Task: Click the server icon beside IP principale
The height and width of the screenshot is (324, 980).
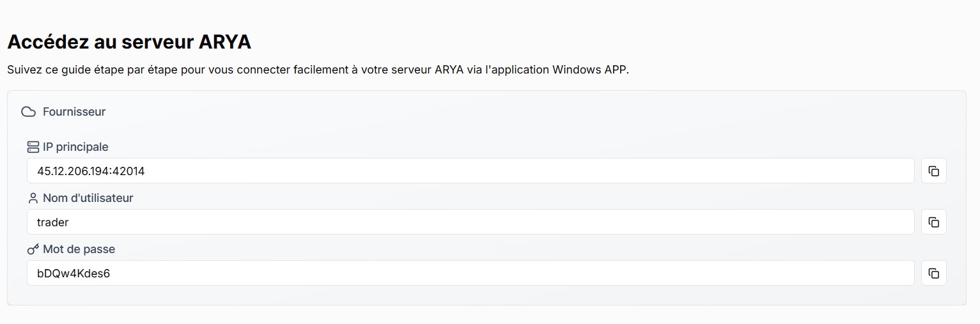Action: (x=33, y=147)
